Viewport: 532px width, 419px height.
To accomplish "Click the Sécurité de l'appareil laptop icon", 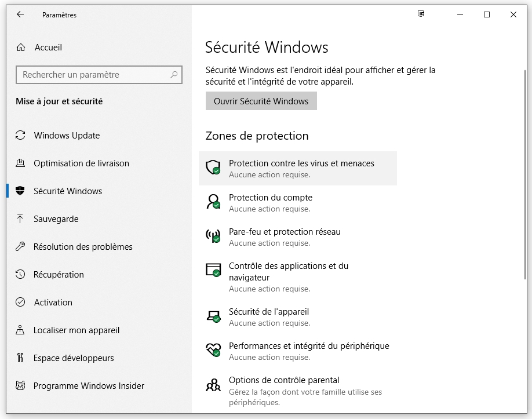I will coord(213,317).
